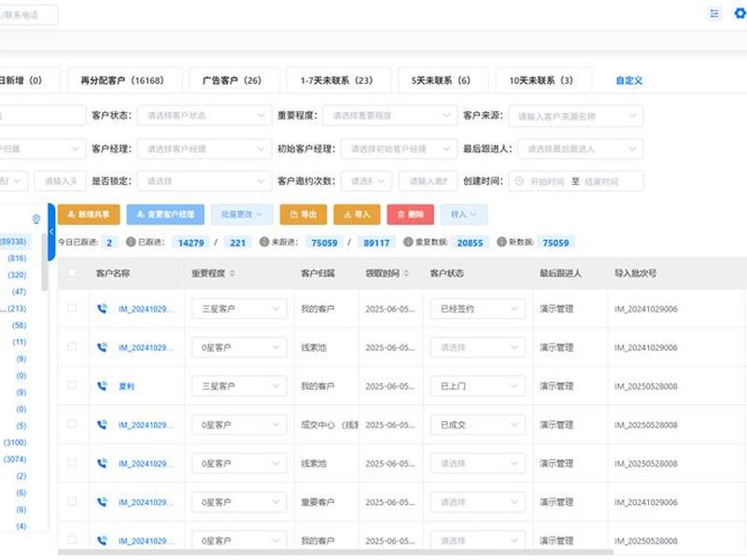Click the phone icon in the 重要客户 row
The width and height of the screenshot is (747, 560).
pos(102,501)
